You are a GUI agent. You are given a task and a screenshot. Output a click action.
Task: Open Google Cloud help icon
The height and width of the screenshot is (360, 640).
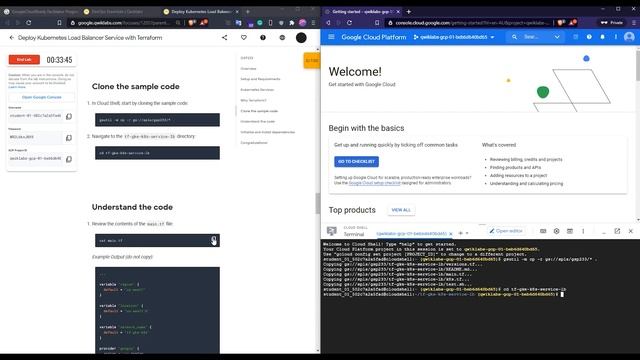tap(589, 37)
